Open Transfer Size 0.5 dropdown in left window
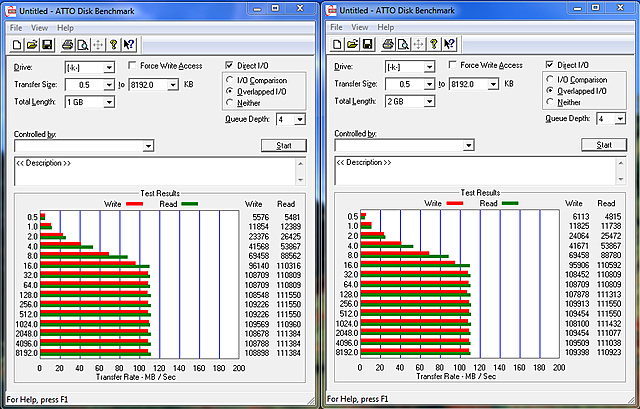640x409 pixels. click(x=109, y=84)
